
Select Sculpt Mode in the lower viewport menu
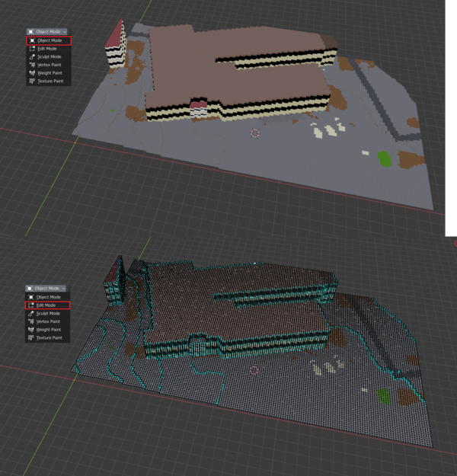pos(48,314)
